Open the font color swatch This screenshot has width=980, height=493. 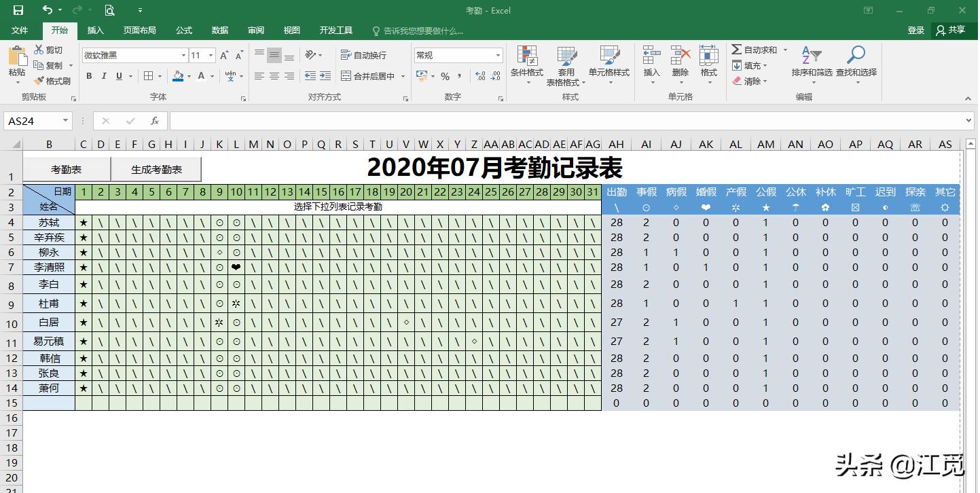point(200,77)
